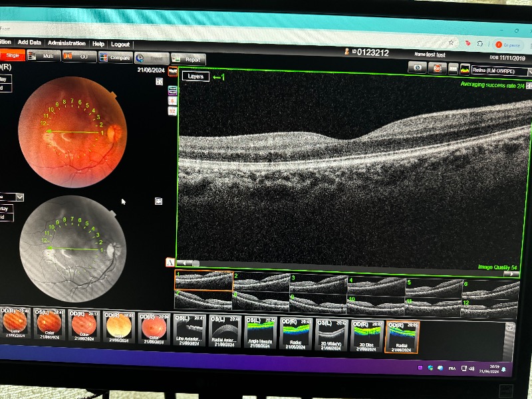Expand the B-scan using top-right corner icon
Viewport: 532px width, 399px height.
pos(529,86)
